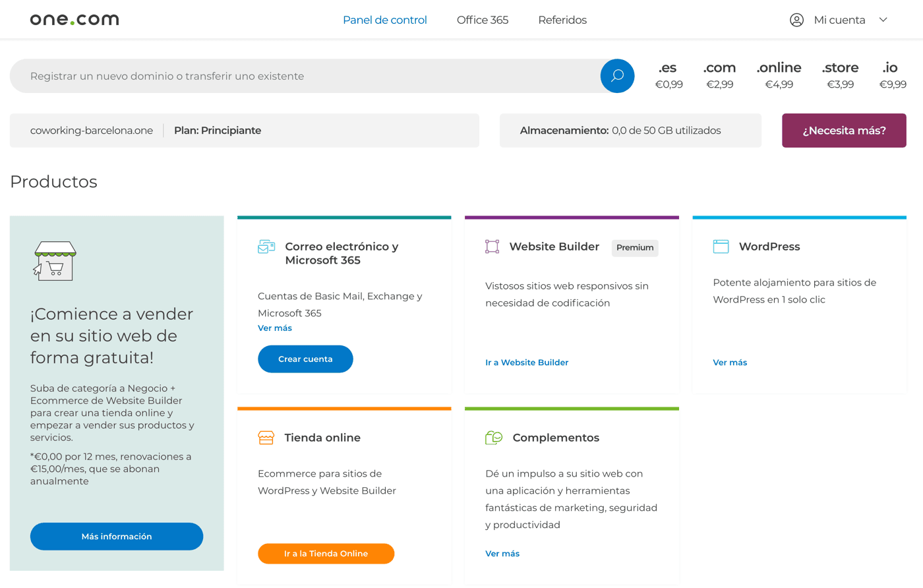Click the Premium badge on Website Builder
Image resolution: width=923 pixels, height=588 pixels.
(x=635, y=248)
